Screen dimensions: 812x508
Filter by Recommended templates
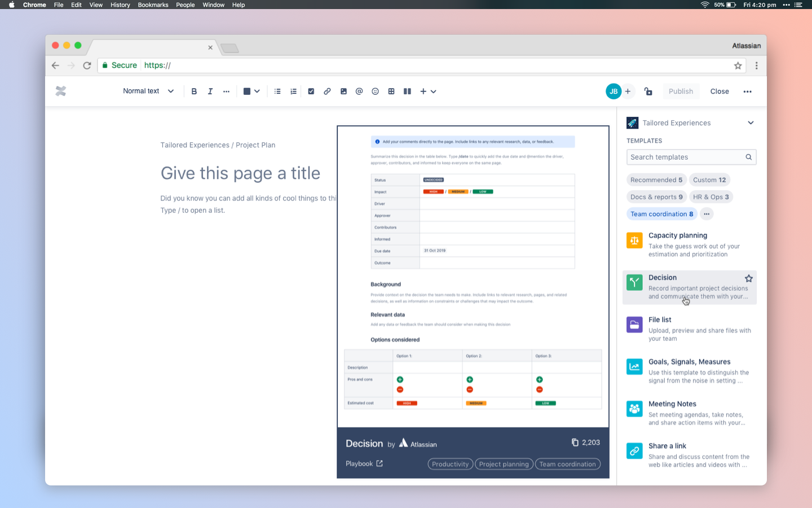(x=656, y=180)
